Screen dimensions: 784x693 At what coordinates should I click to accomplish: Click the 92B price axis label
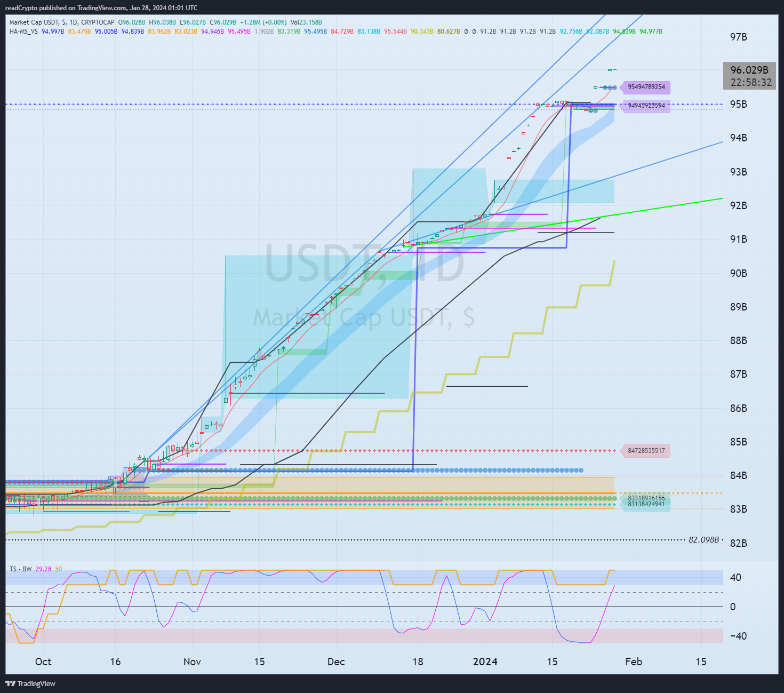(x=739, y=205)
